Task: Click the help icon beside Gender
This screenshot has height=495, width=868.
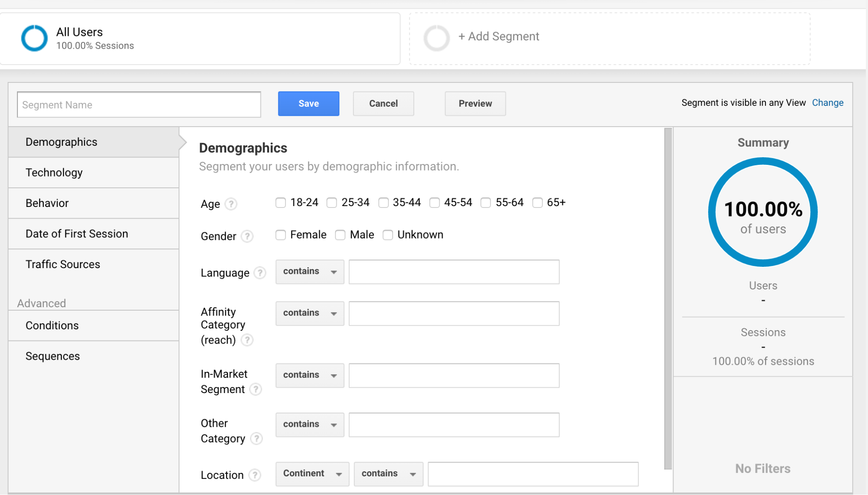Action: click(x=247, y=236)
